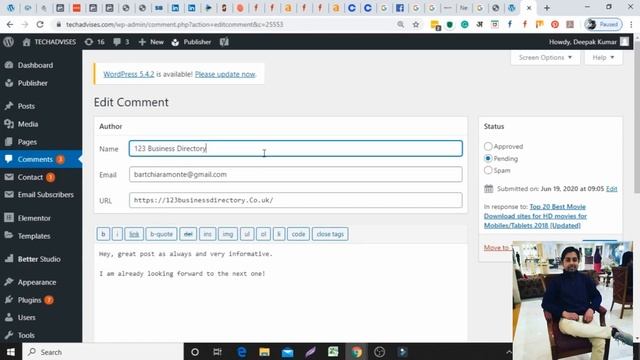Open Templates in the sidebar

(34, 236)
